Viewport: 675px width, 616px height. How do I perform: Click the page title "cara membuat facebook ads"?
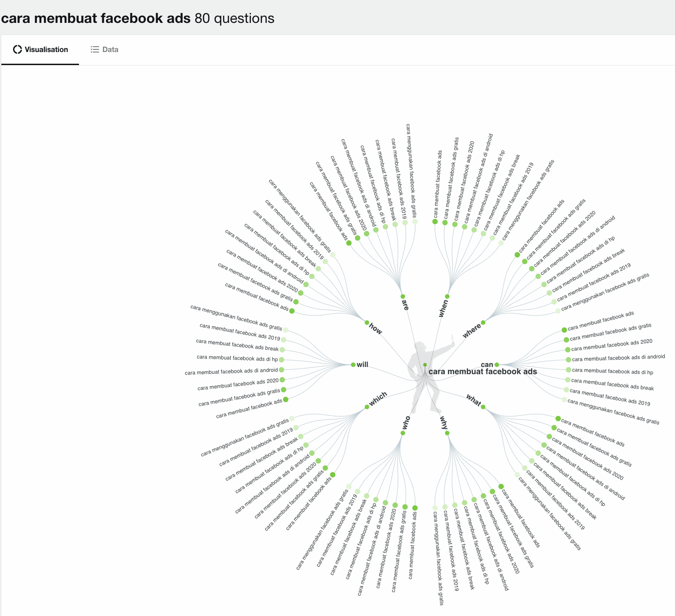tap(96, 18)
